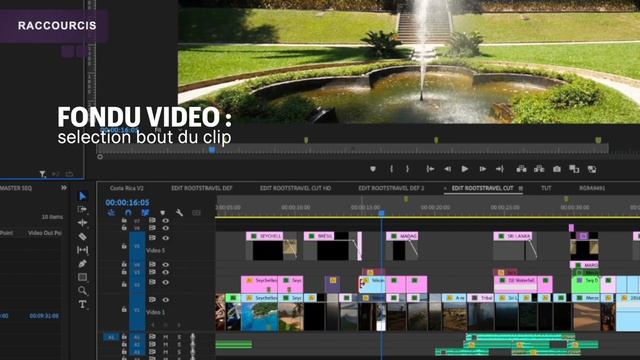Solo audio track A1

click(x=179, y=337)
